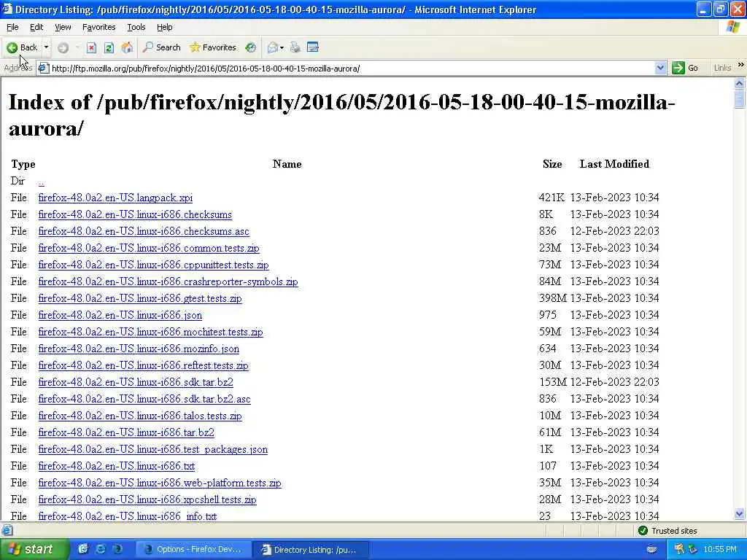
Task: Open linux-i686.web-platform.tests.zip link
Action: (160, 483)
